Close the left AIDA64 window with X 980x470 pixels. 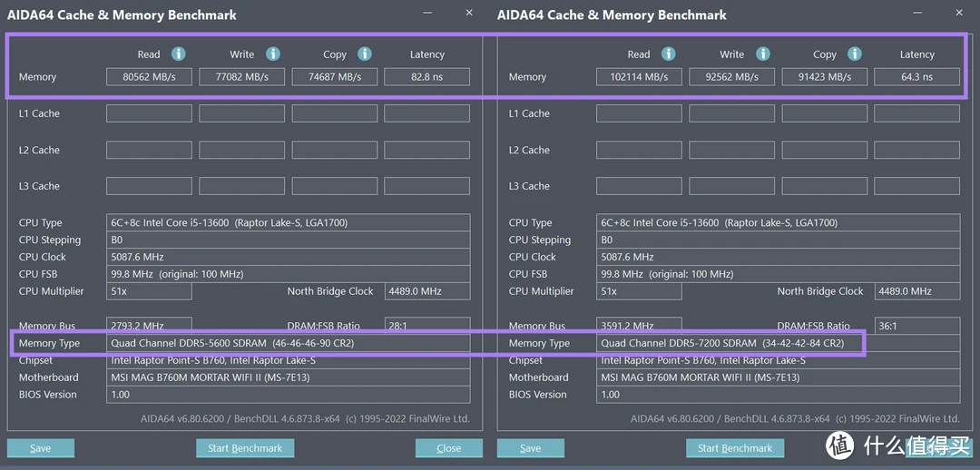469,13
